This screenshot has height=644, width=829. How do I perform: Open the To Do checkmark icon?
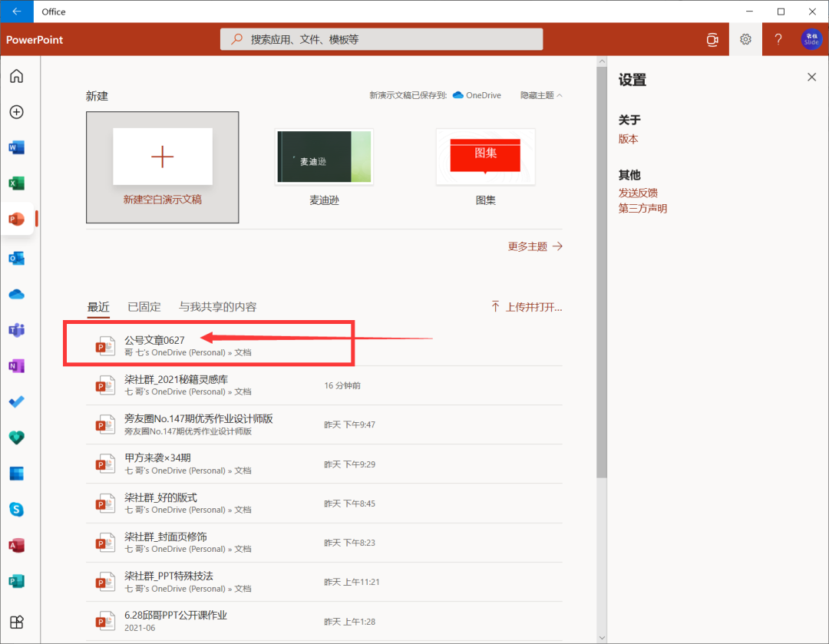[16, 402]
